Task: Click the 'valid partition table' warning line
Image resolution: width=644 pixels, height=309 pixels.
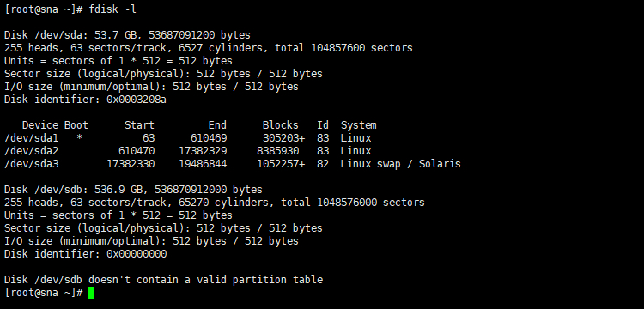Action: [163, 280]
